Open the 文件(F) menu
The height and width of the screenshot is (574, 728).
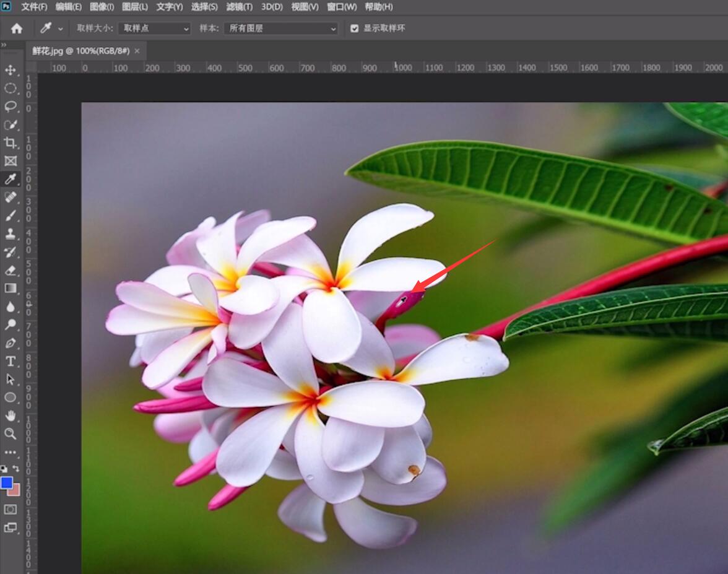tap(34, 7)
